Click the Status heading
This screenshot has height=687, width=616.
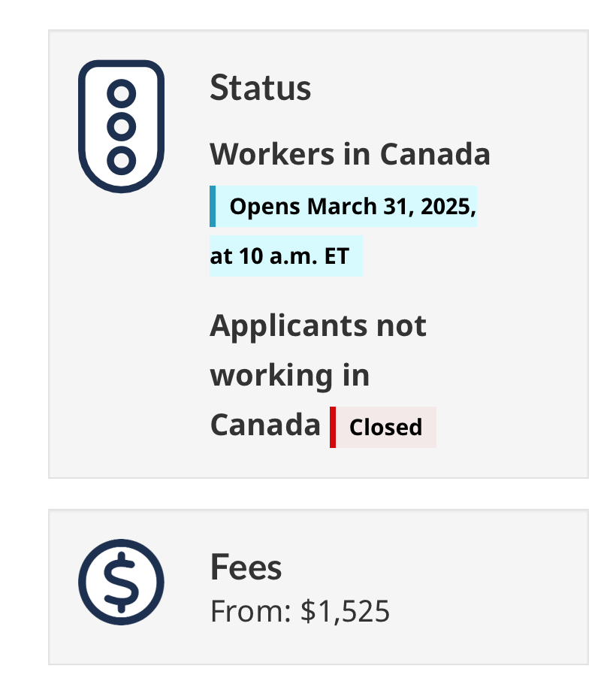pyautogui.click(x=261, y=88)
